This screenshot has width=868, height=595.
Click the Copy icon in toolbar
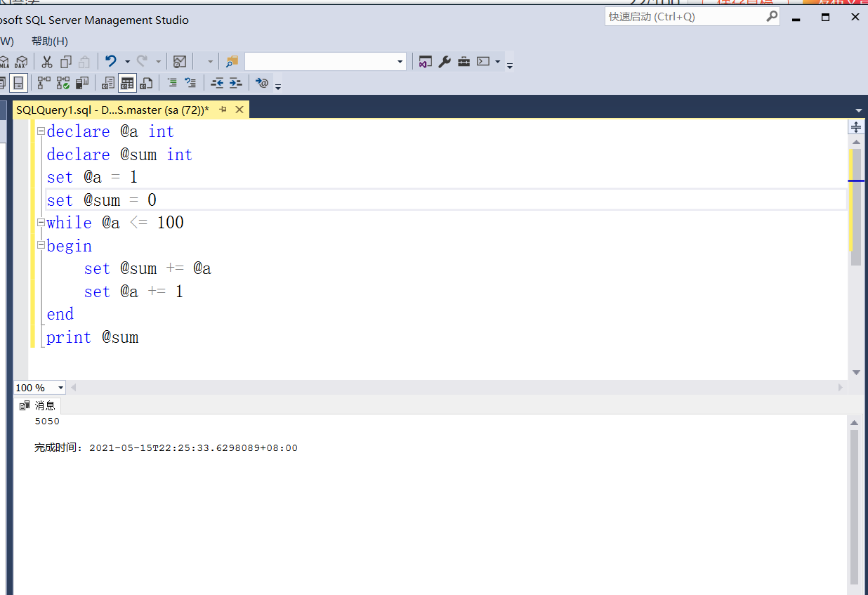[x=66, y=62]
